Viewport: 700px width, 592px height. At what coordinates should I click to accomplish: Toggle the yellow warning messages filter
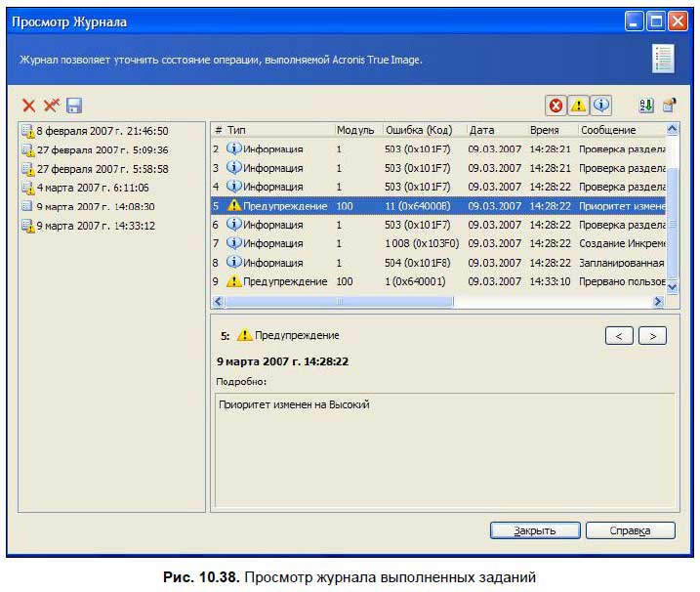579,106
